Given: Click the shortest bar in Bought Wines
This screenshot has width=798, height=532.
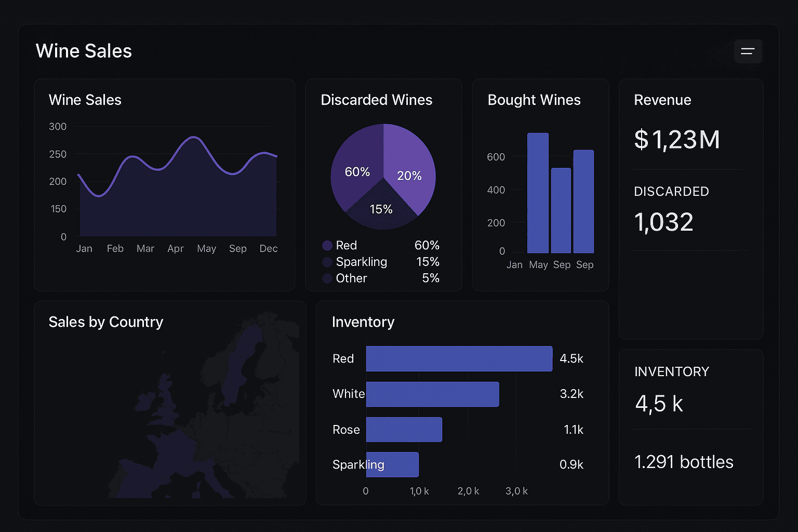Looking at the screenshot, I should 561,210.
